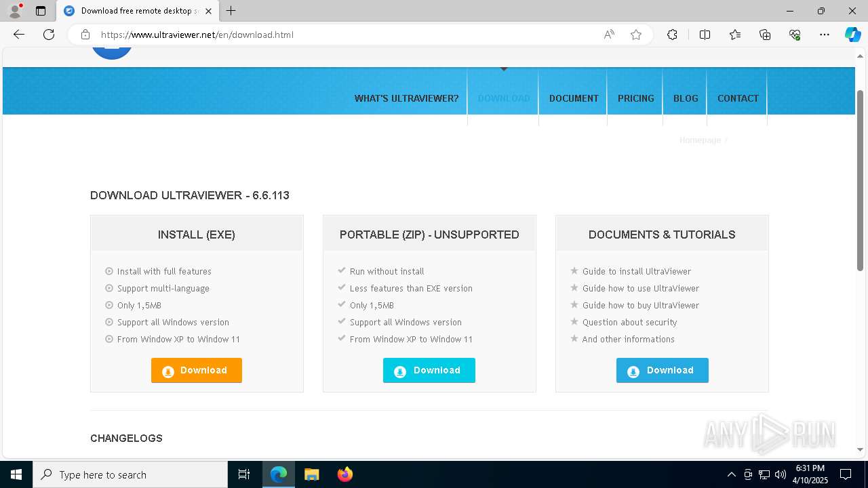Viewport: 868px width, 488px height.
Task: Open Guide how to buy UltraViewer
Action: point(640,305)
